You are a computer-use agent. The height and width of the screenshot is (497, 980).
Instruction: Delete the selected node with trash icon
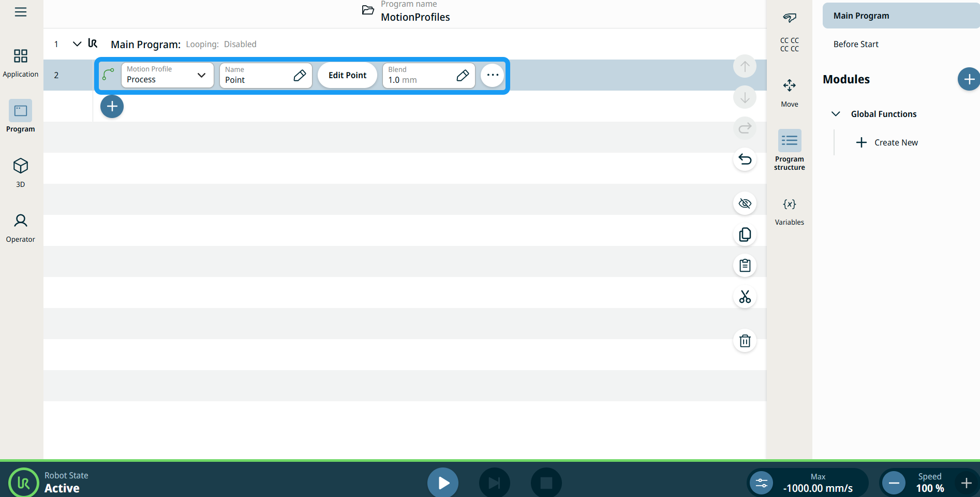click(745, 341)
